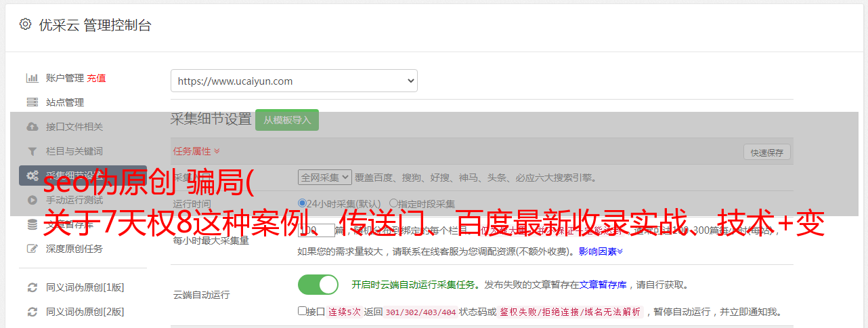Select the 指定时段采集 radio option
This screenshot has height=328, width=868.
393,203
